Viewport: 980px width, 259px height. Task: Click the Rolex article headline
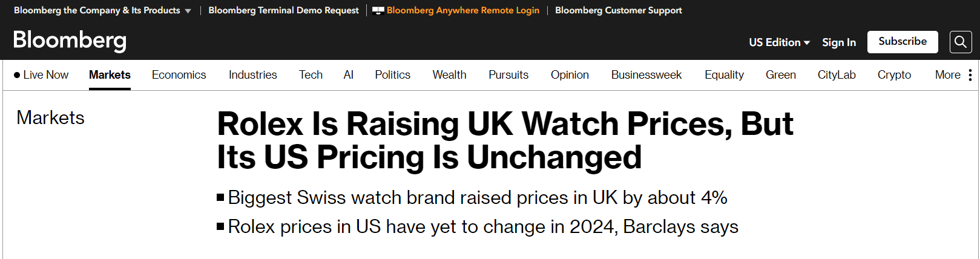coord(505,140)
